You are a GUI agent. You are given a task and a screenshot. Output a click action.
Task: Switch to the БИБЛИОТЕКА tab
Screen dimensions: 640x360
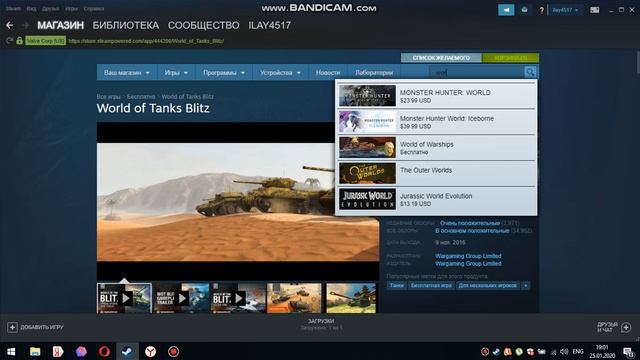click(126, 25)
